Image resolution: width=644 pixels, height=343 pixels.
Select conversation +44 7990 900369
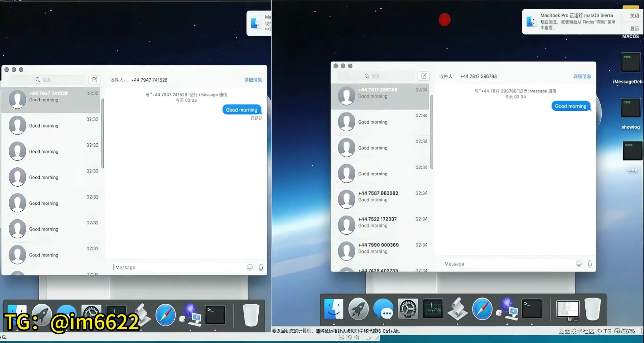[x=380, y=251]
